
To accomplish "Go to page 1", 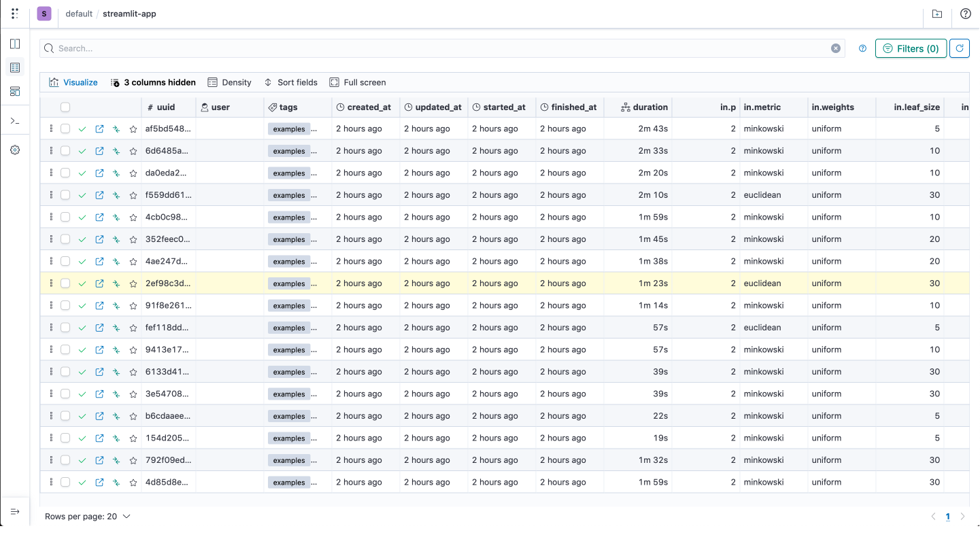I will tap(948, 517).
